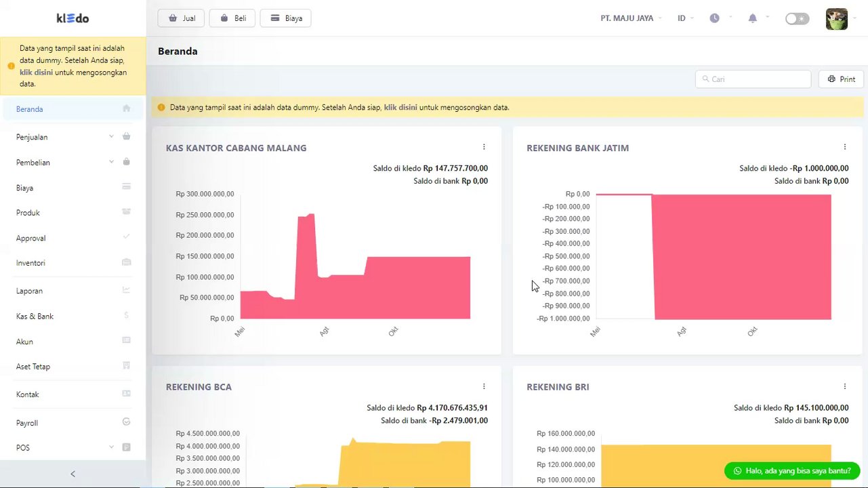Screen dimensions: 868x488
Task: Open the user avatar profile menu
Action: click(x=837, y=19)
